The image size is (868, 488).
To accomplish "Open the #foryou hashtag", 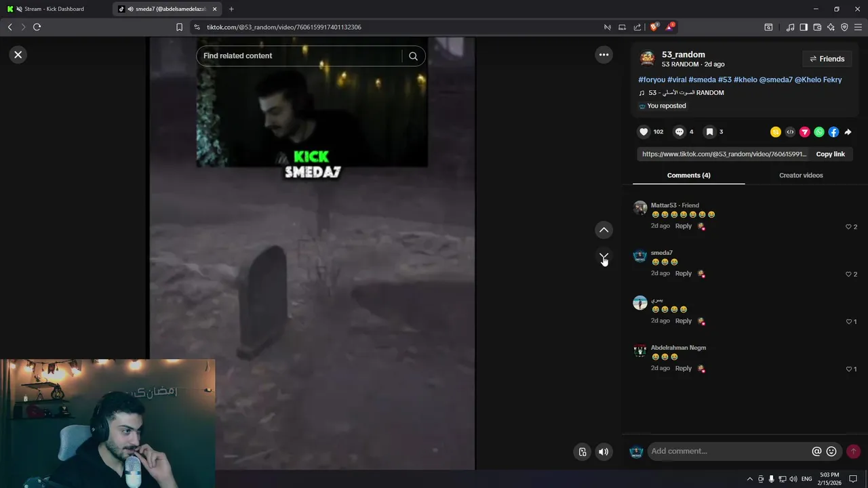I will [x=652, y=80].
